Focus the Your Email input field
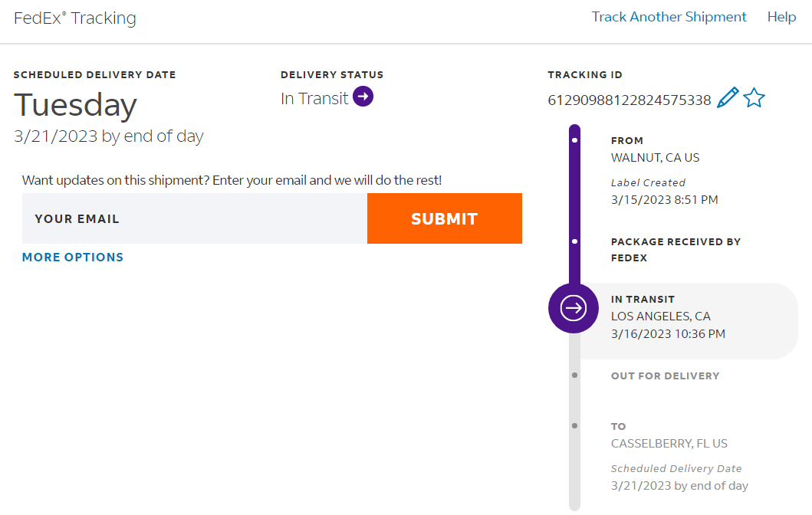Image resolution: width=812 pixels, height=515 pixels. (x=195, y=218)
